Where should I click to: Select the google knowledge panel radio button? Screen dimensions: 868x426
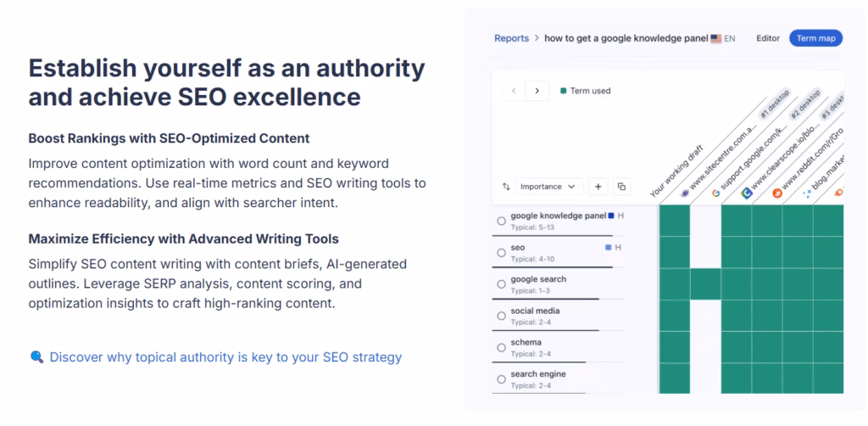[502, 221]
